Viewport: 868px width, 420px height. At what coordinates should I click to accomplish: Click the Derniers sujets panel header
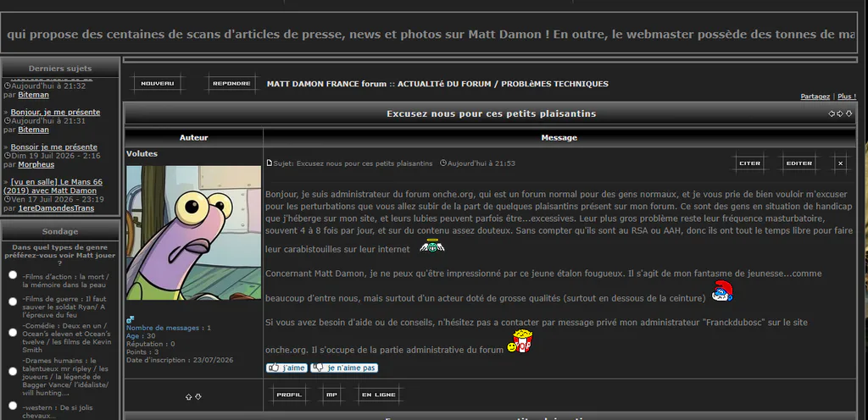[60, 69]
